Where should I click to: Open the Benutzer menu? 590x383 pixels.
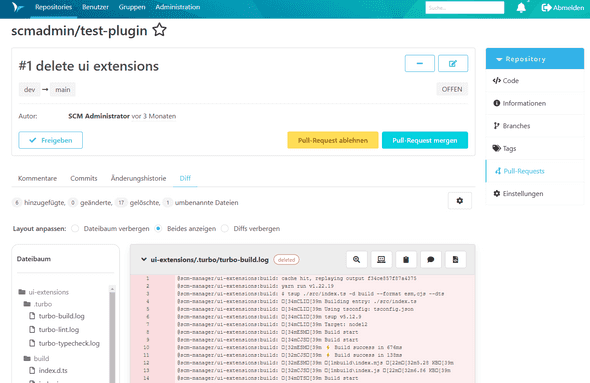click(95, 7)
